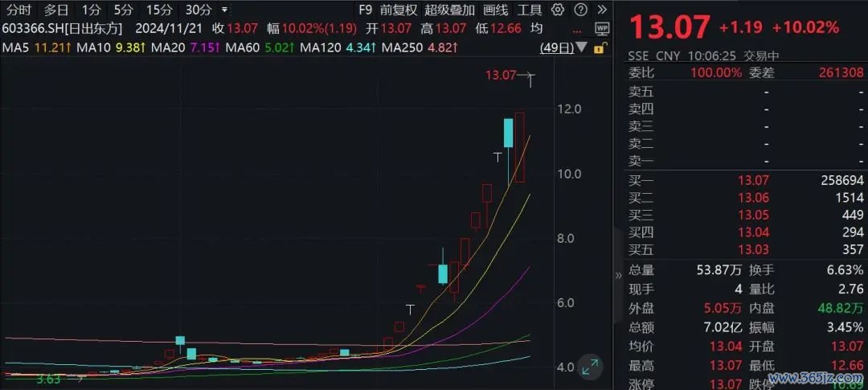Image resolution: width=868 pixels, height=390 pixels.
Task: Toggle the 前复权 price adjustment
Action: tap(398, 10)
